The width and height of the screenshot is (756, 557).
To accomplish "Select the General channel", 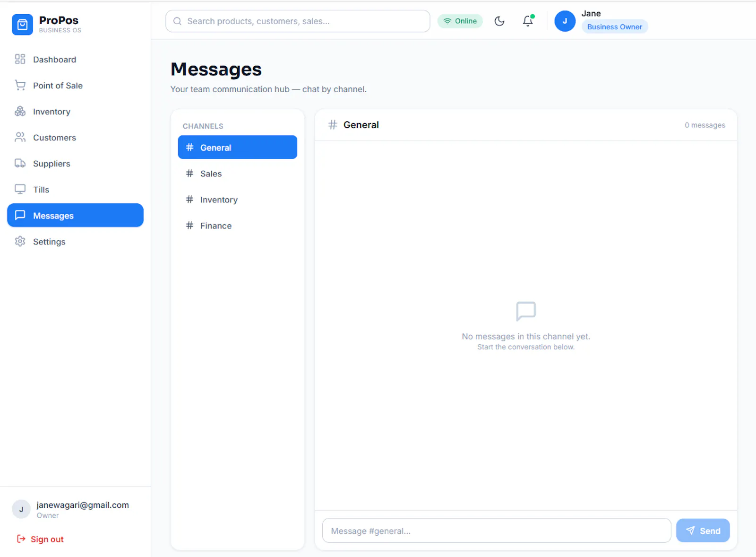I will click(x=238, y=147).
